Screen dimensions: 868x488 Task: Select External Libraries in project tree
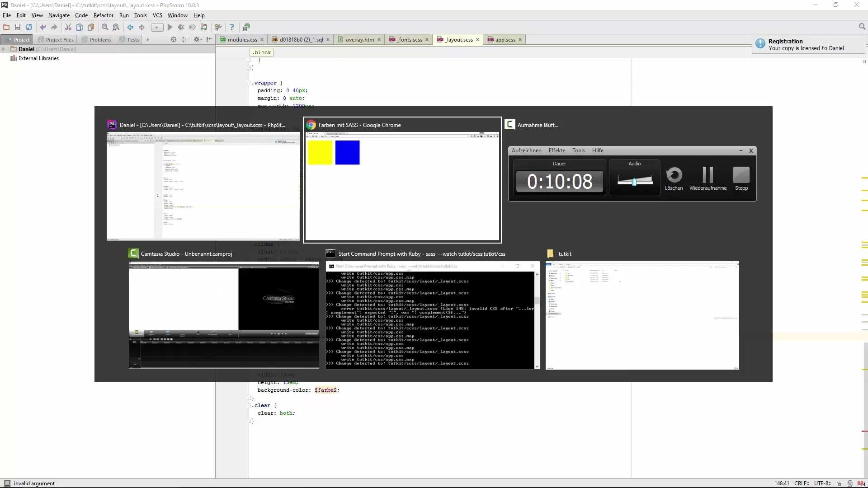click(38, 58)
